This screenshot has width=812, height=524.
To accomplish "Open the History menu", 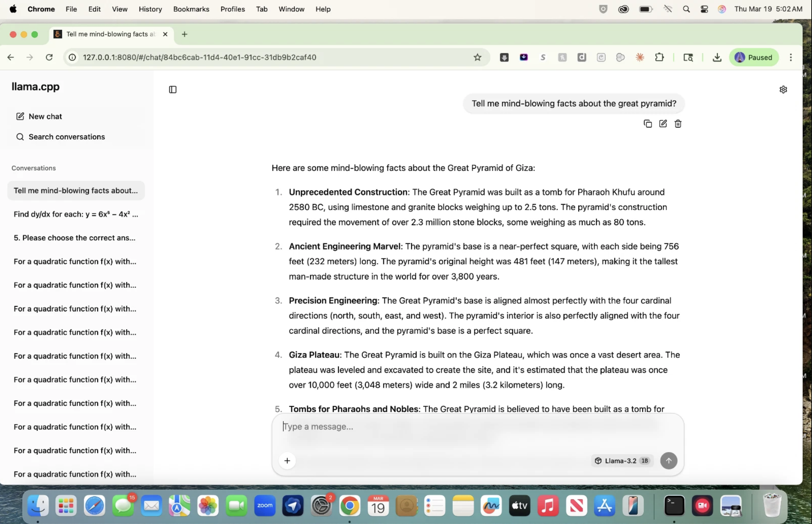I will coord(150,9).
